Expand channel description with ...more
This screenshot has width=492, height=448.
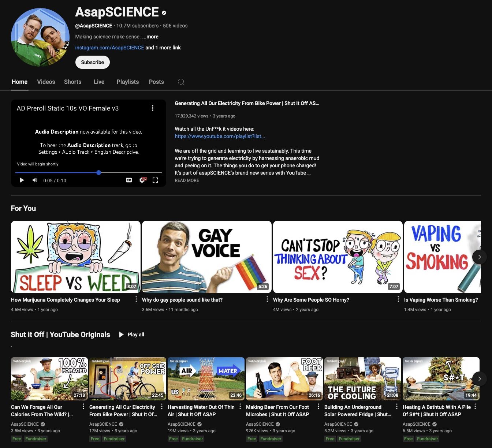(150, 37)
